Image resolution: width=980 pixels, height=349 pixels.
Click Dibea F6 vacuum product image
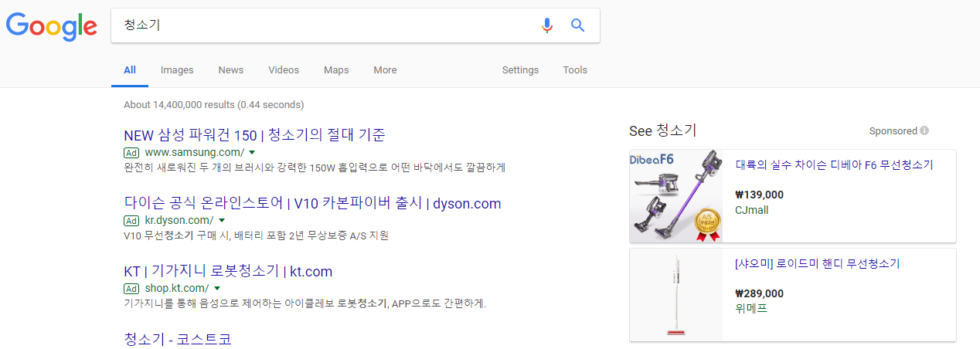676,196
